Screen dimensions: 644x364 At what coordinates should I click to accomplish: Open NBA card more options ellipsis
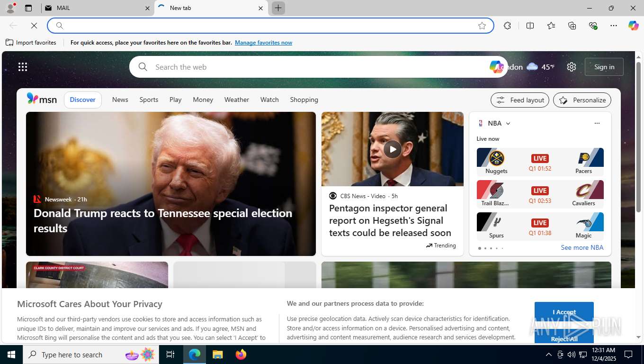597,123
